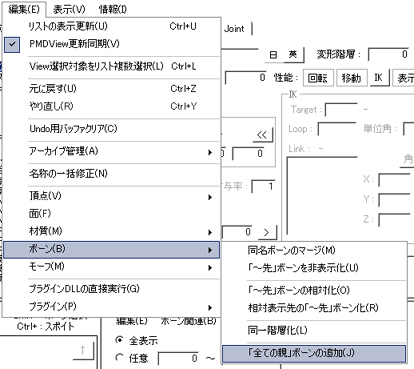Image resolution: width=414 pixels, height=369 pixels.
Task: Open the 編集(E) menu
Action: [x=23, y=9]
